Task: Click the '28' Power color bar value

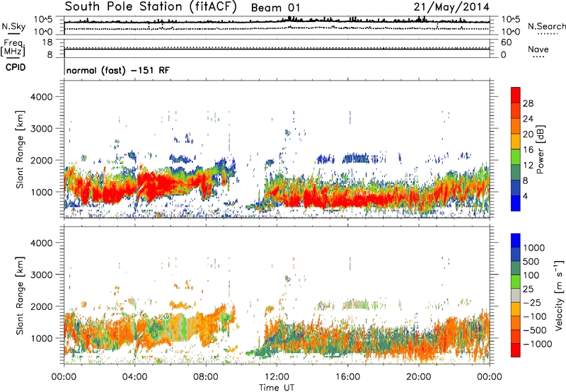Action: coord(528,103)
